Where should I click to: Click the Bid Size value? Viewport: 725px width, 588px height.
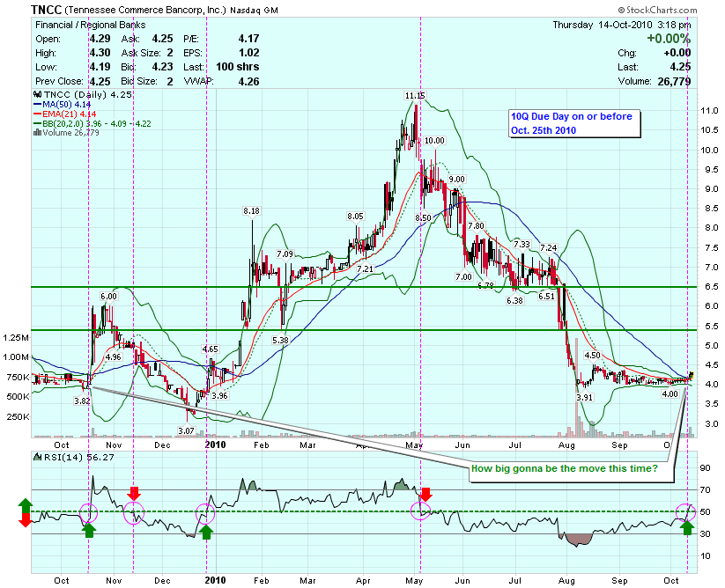[x=170, y=81]
